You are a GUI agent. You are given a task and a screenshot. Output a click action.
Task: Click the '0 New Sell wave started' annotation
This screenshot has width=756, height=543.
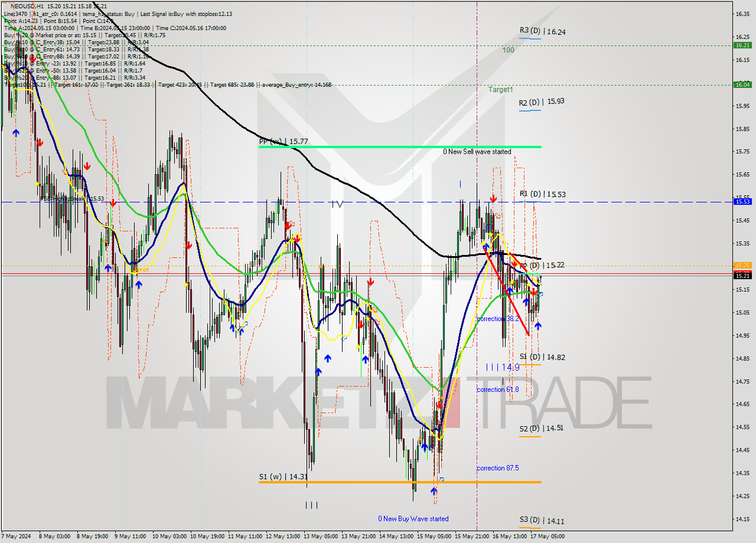point(477,152)
